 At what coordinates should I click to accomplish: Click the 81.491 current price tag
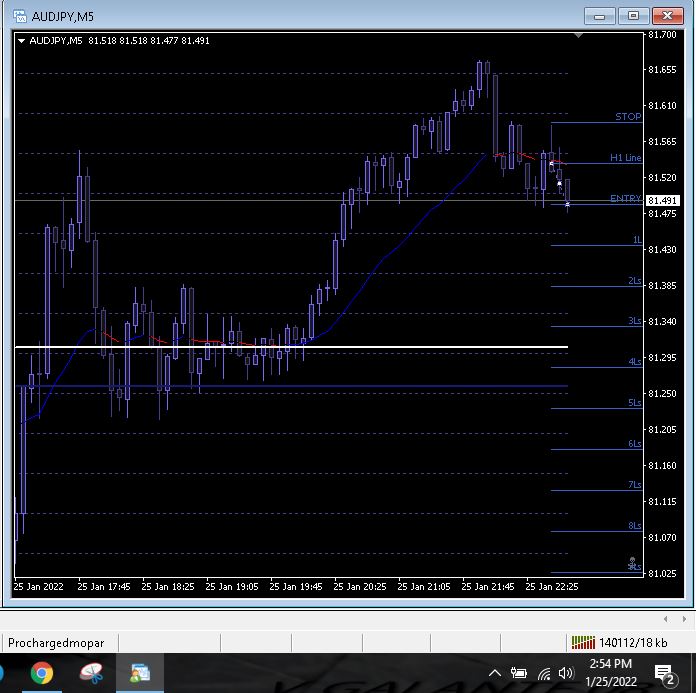tap(662, 201)
